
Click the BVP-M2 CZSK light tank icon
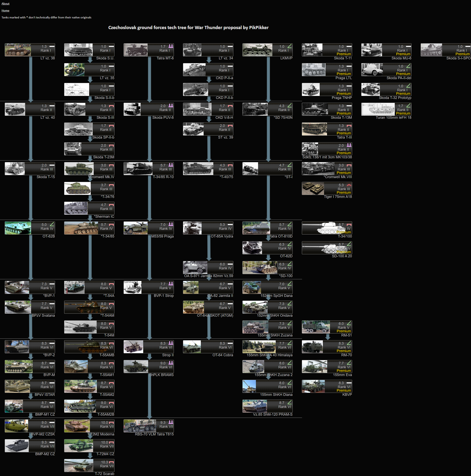[52, 422]
